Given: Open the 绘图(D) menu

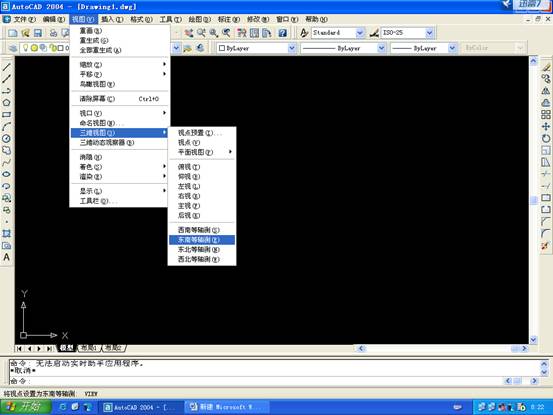Looking at the screenshot, I should 199,19.
